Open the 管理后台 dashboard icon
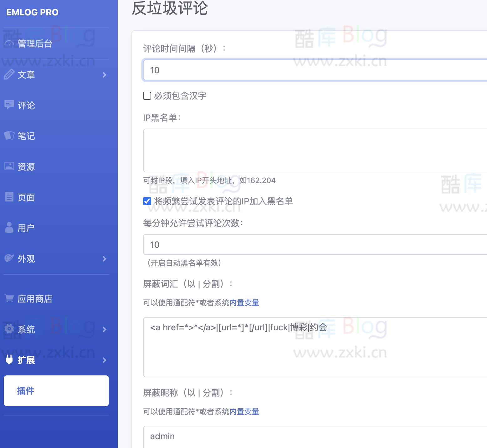 coord(9,43)
